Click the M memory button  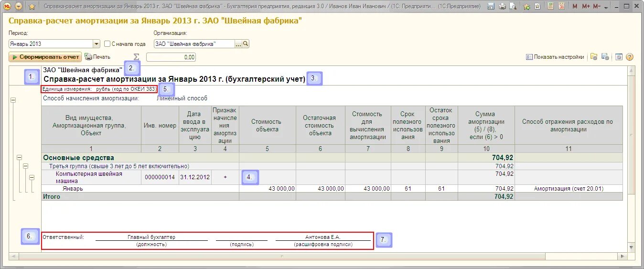(575, 6)
